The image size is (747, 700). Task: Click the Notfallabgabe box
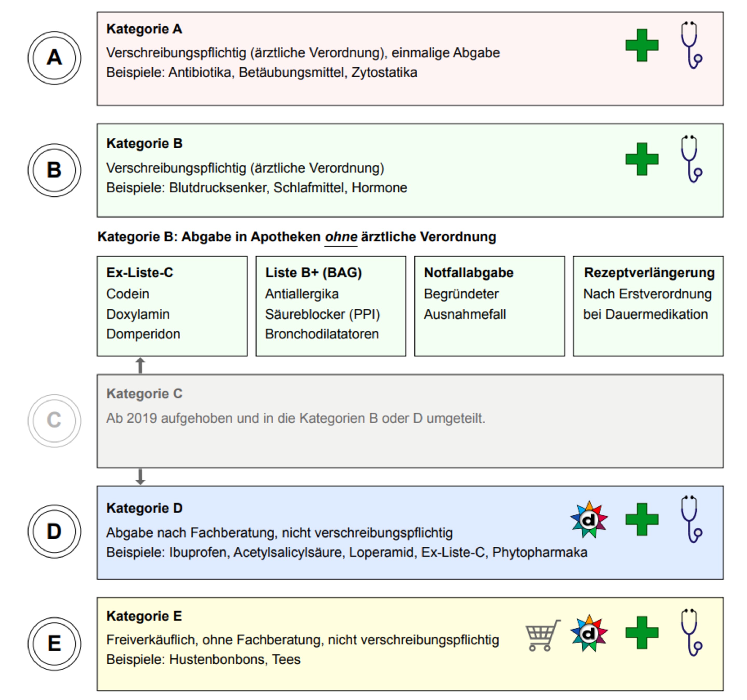tap(490, 306)
